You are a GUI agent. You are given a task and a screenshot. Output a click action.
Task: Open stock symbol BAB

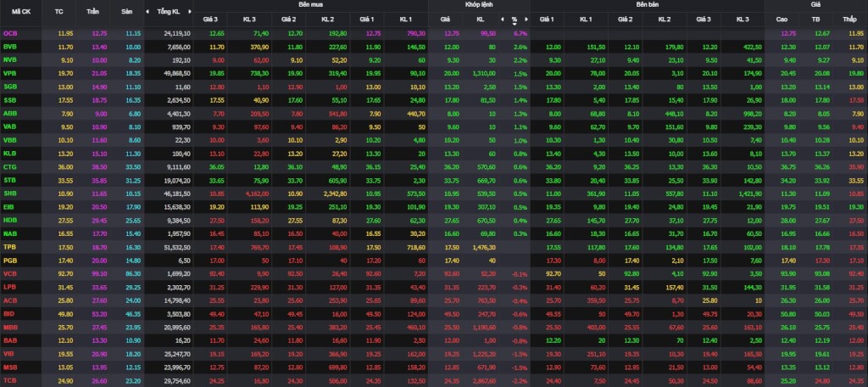coord(10,339)
